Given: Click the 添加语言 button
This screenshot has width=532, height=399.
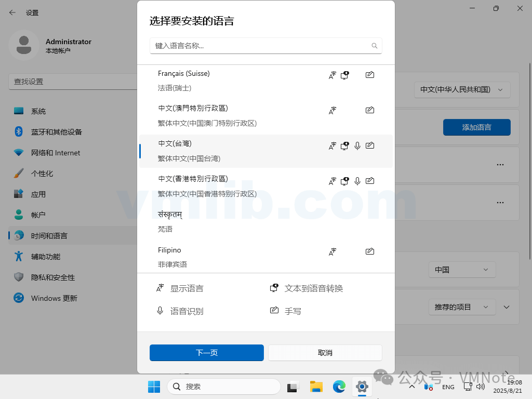Looking at the screenshot, I should pyautogui.click(x=476, y=127).
